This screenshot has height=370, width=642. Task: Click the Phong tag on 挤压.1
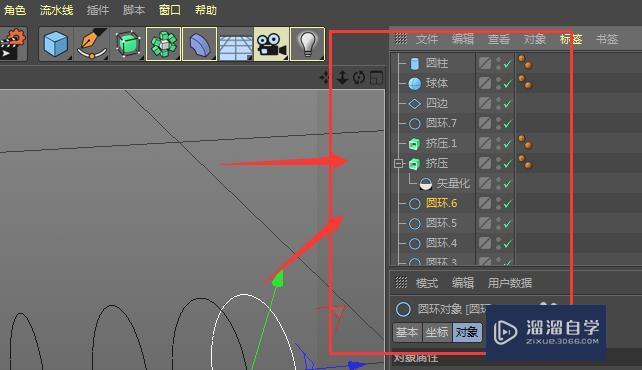(x=525, y=142)
